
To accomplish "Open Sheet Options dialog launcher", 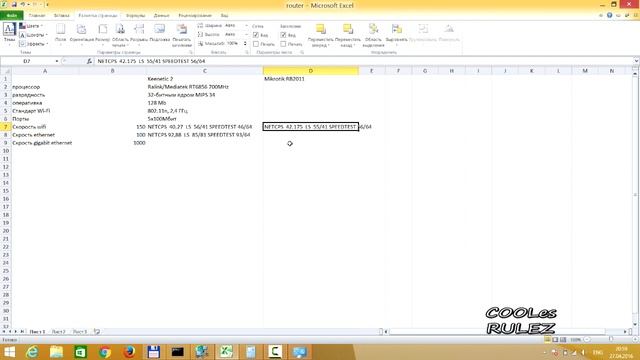I will click(x=302, y=53).
